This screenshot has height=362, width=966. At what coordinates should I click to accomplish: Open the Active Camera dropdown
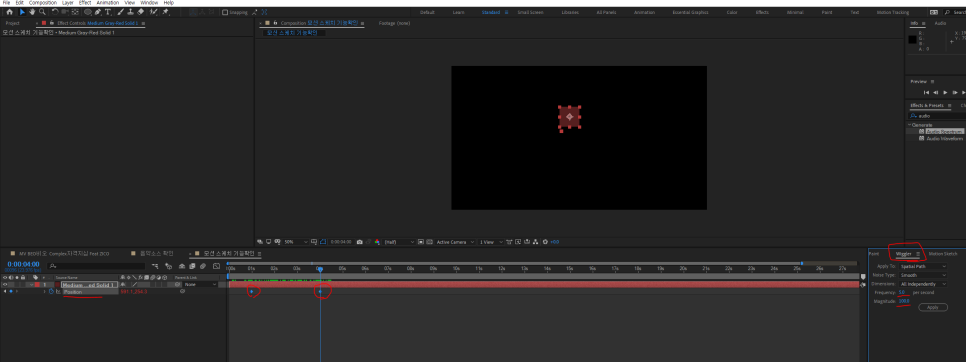point(456,242)
